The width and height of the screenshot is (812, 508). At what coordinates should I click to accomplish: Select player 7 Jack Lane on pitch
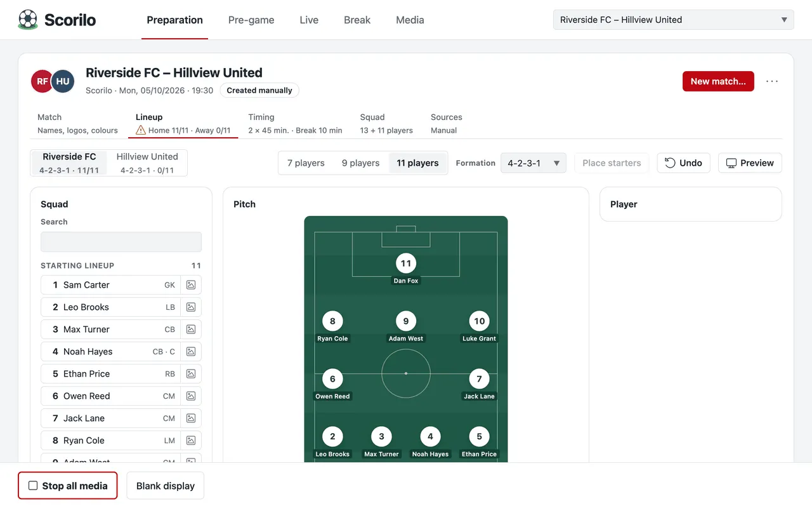(479, 384)
